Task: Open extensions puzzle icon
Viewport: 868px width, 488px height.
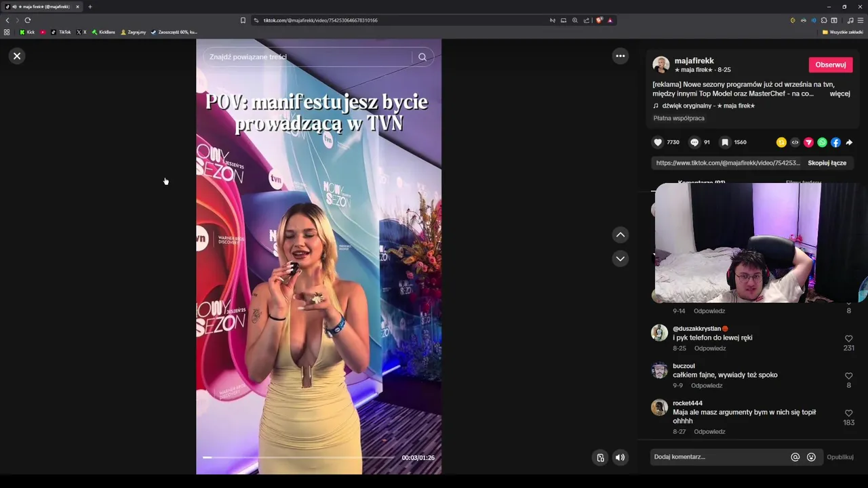Action: [x=824, y=20]
